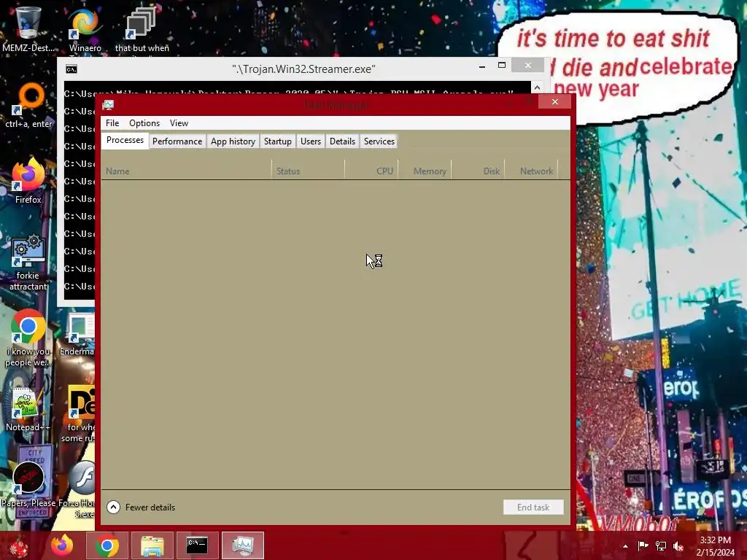Collapse Task Manager with Fewer details
Image resolution: width=747 pixels, height=560 pixels.
pyautogui.click(x=141, y=507)
